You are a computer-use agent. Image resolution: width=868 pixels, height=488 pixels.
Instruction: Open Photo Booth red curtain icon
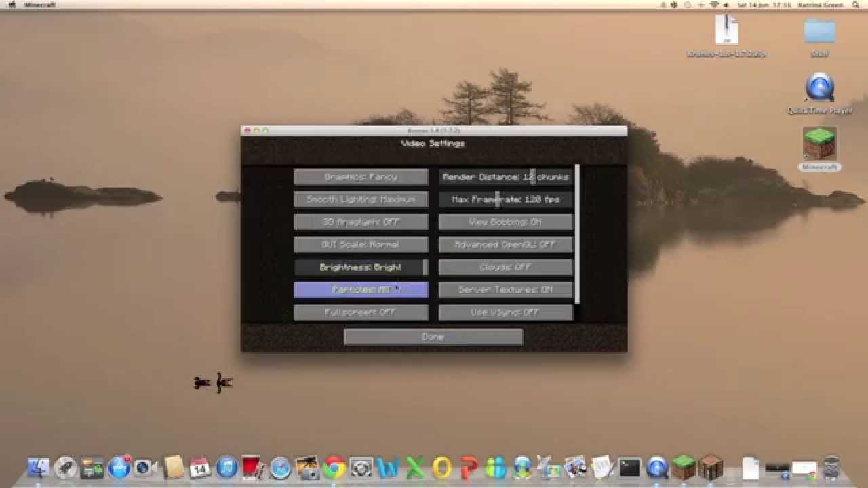point(252,466)
